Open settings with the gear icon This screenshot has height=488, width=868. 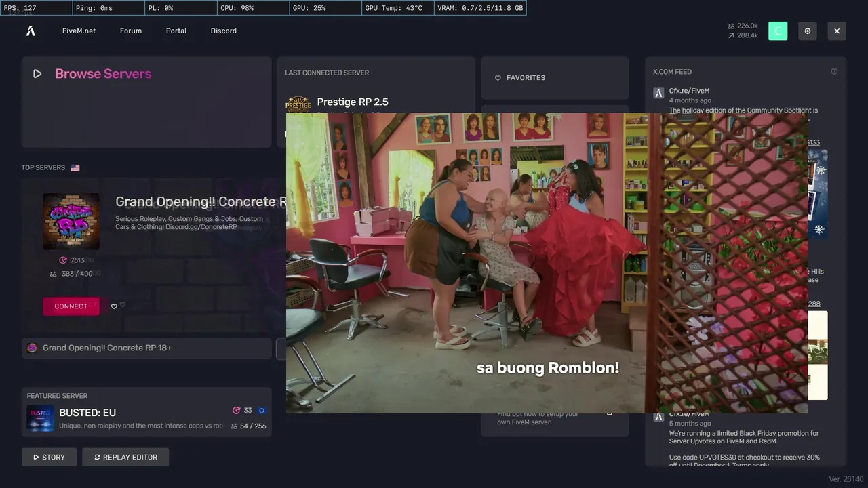click(807, 30)
